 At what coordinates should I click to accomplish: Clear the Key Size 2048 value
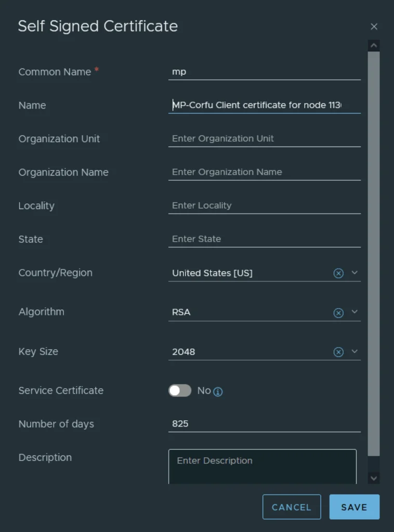pos(338,352)
